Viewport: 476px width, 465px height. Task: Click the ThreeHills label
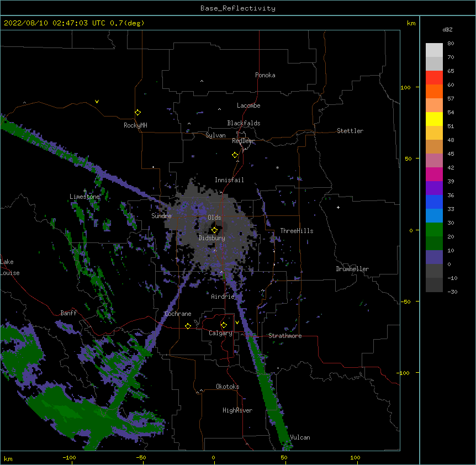pyautogui.click(x=297, y=231)
